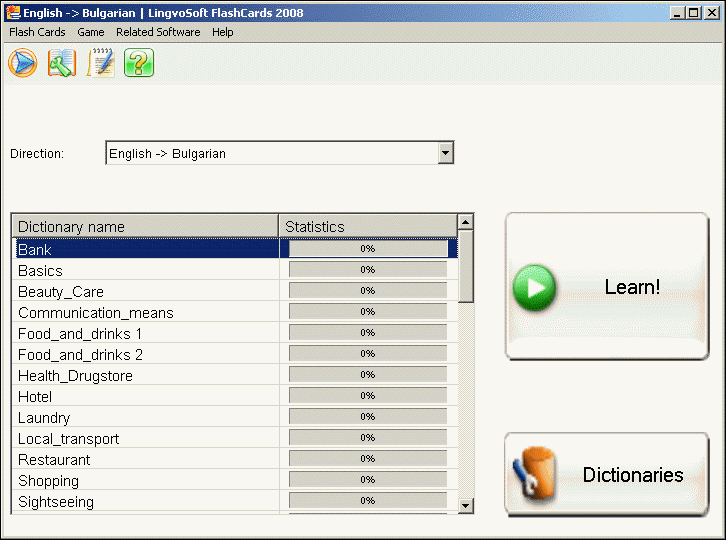Click the Statistics column header
The image size is (726, 540).
(368, 226)
